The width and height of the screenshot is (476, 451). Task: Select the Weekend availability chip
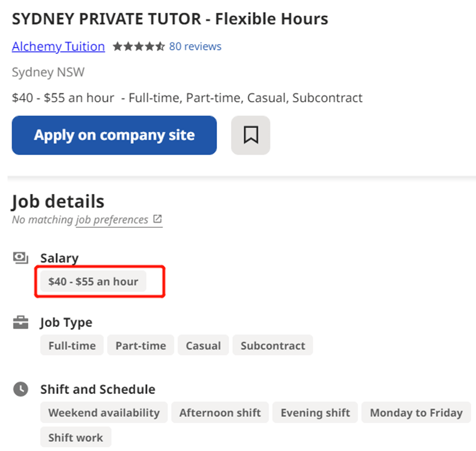click(x=104, y=412)
